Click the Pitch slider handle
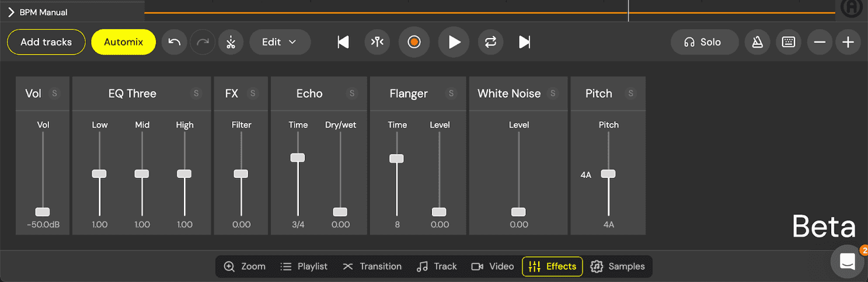 [608, 174]
